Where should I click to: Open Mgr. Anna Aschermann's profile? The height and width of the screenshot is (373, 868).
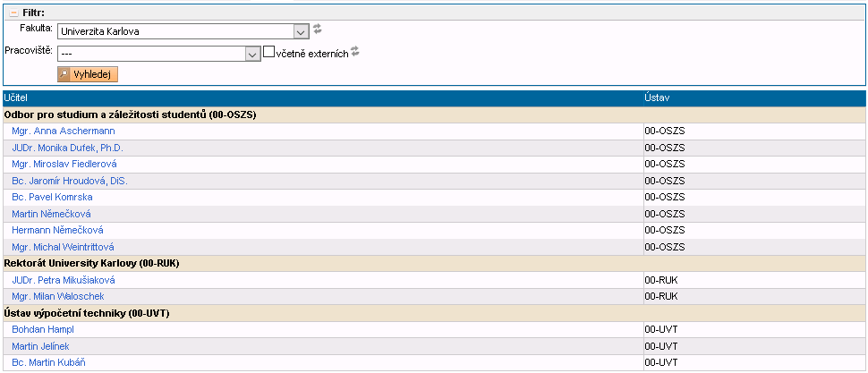tap(63, 131)
